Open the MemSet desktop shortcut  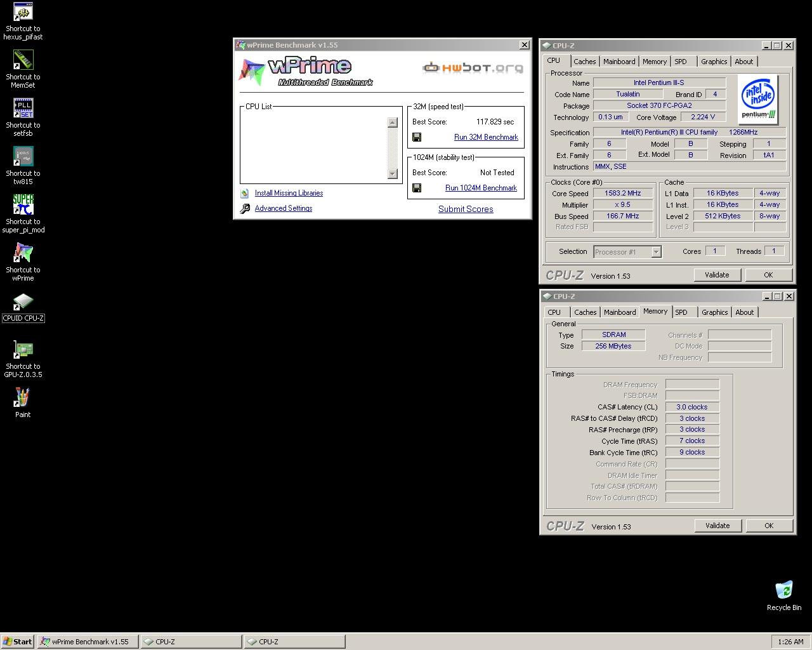click(23, 69)
